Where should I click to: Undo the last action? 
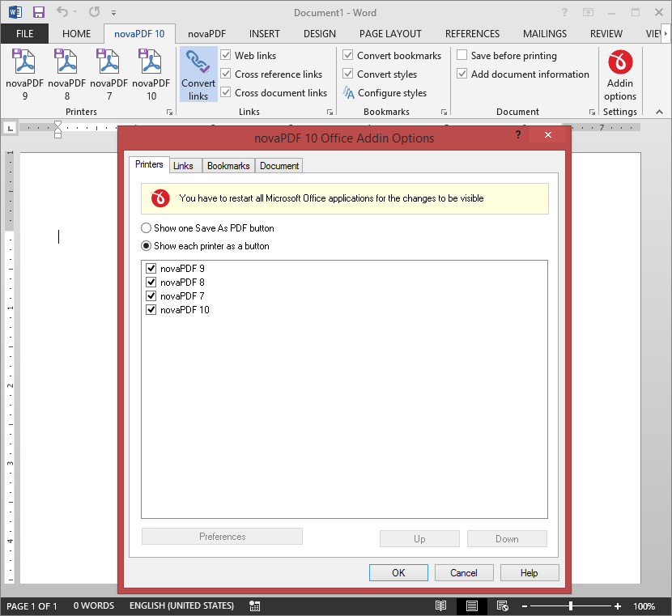point(62,12)
